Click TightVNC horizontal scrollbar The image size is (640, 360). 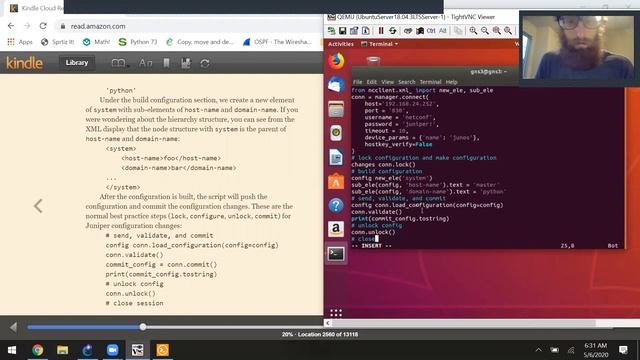(x=463, y=323)
